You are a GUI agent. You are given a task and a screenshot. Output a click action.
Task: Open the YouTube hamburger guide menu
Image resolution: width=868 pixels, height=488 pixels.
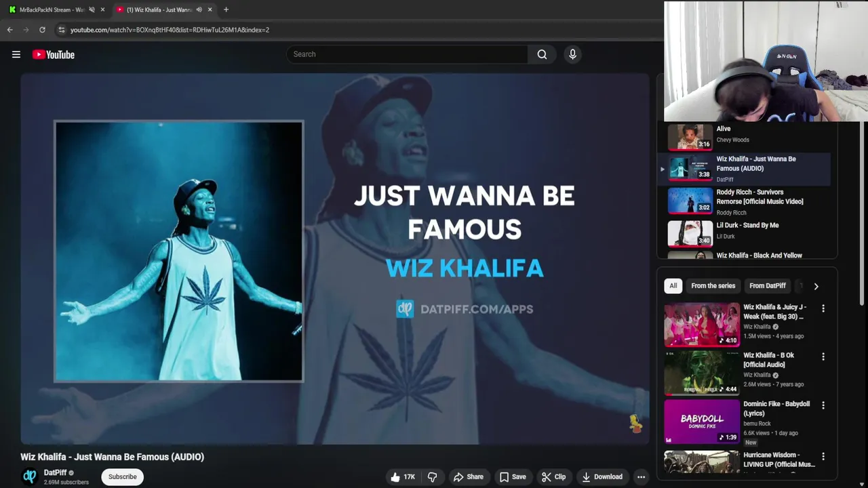16,54
